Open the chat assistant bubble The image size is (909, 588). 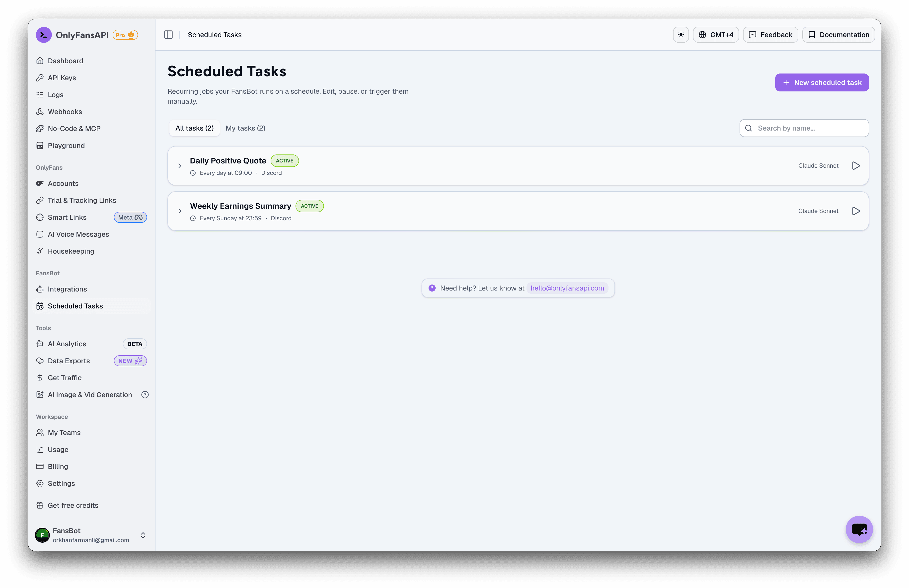coord(859,529)
